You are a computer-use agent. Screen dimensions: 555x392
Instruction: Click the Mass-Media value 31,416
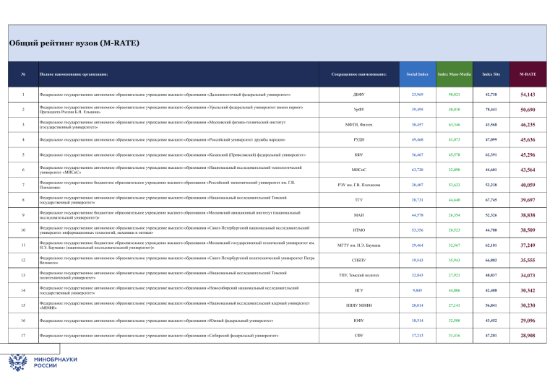454,336
